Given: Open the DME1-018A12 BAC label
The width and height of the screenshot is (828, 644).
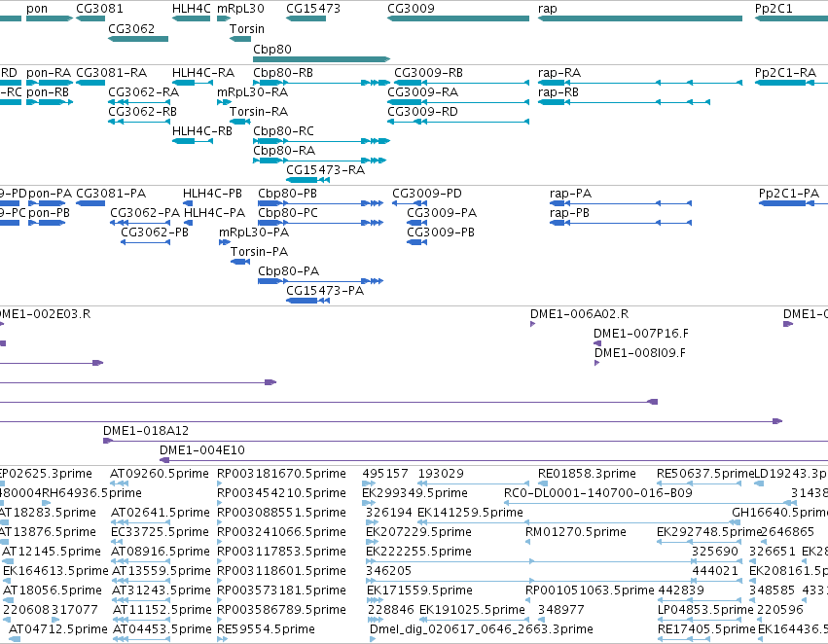Looking at the screenshot, I should (146, 430).
